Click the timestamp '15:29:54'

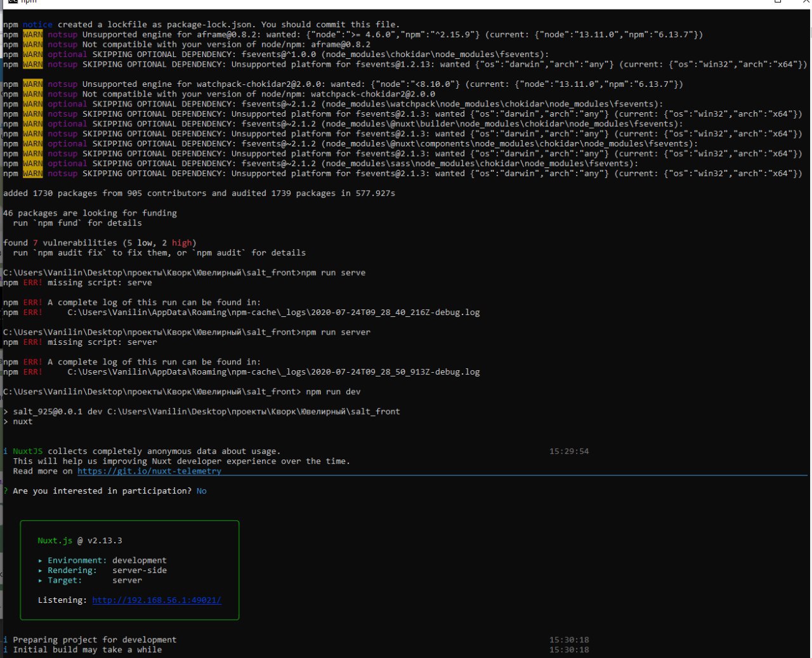click(x=569, y=451)
